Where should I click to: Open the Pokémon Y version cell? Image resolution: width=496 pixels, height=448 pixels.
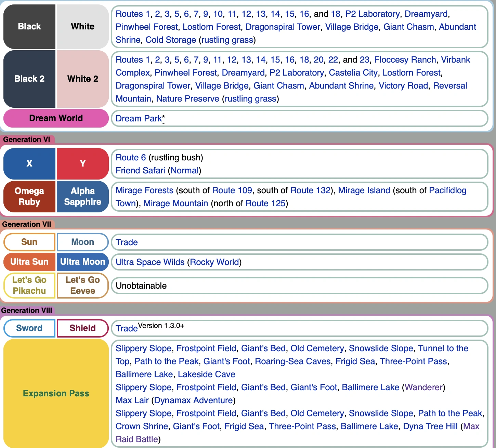[x=83, y=164]
